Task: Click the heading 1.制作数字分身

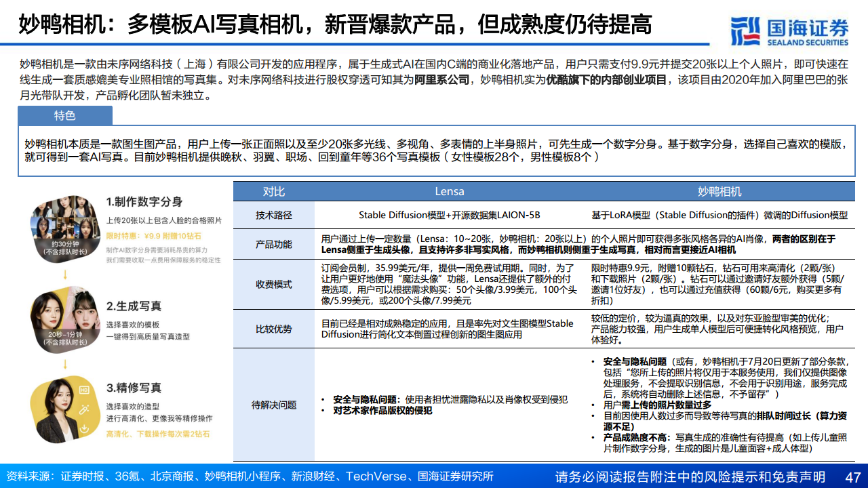Action: click(x=144, y=202)
